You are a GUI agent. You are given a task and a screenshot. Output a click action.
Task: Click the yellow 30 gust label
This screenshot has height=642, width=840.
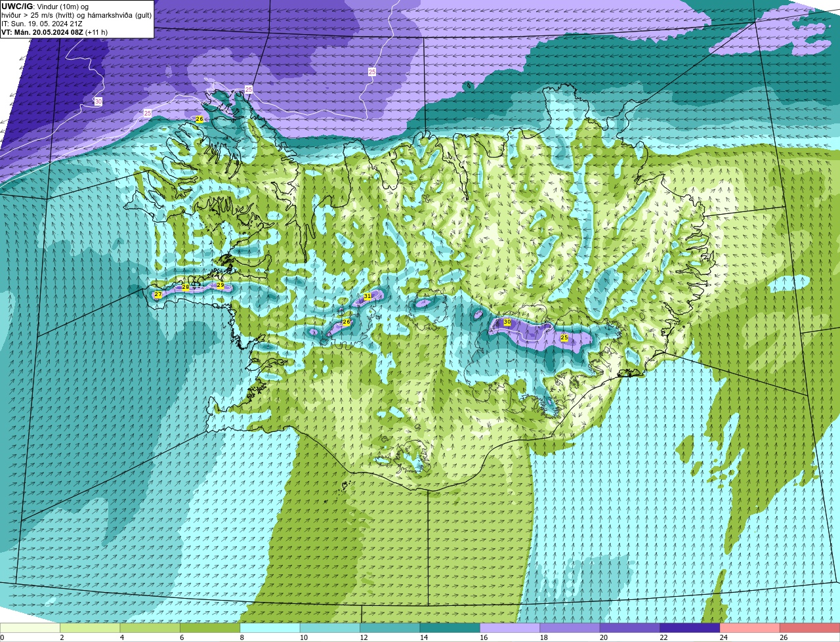pos(507,322)
